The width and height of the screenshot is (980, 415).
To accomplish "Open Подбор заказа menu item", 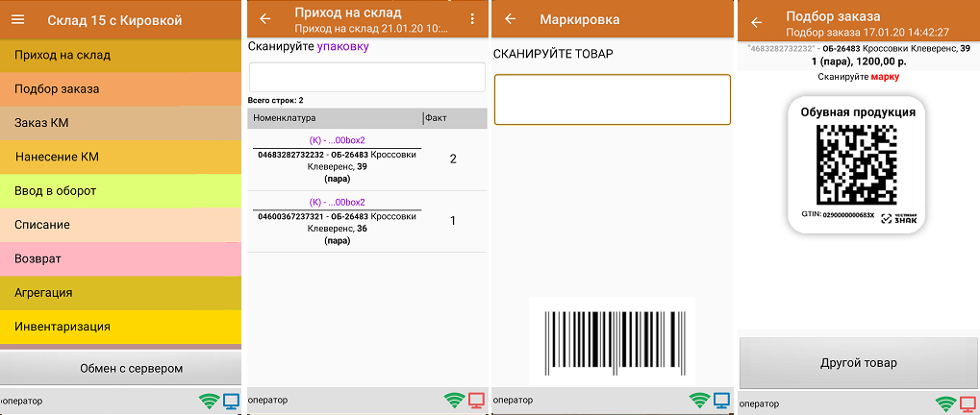I will pos(120,89).
